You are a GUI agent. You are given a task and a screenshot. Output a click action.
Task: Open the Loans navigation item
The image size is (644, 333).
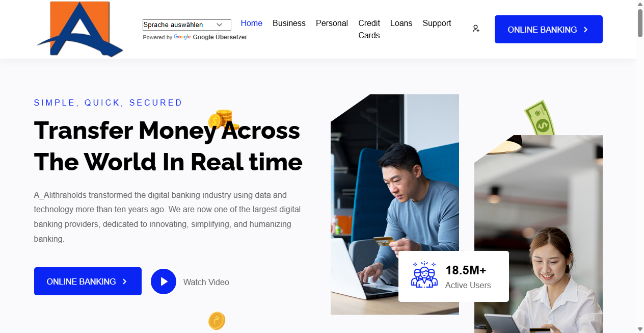click(401, 23)
